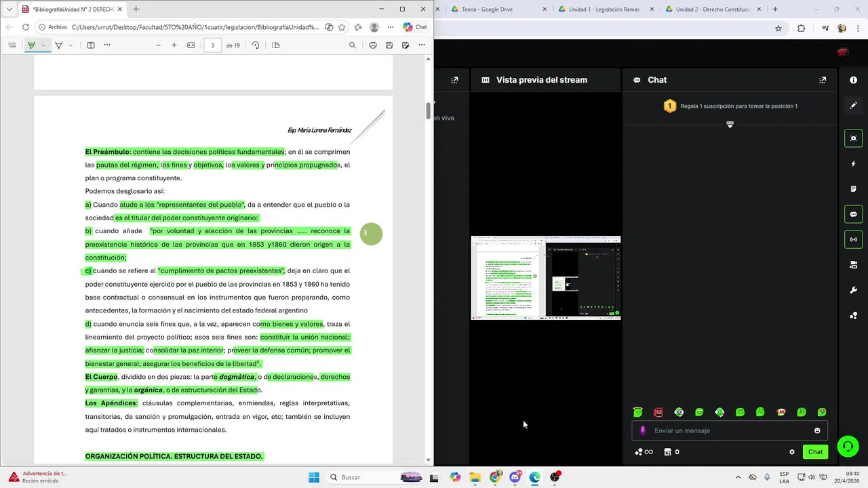This screenshot has height=488, width=868.
Task: Open info icon in dashboard sidebar
Action: click(x=853, y=80)
